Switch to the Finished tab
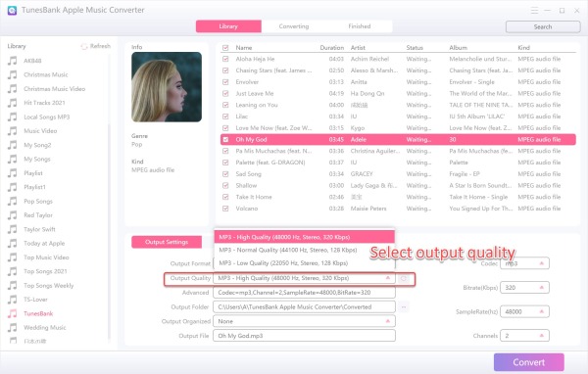The image size is (588, 374). pyautogui.click(x=360, y=26)
